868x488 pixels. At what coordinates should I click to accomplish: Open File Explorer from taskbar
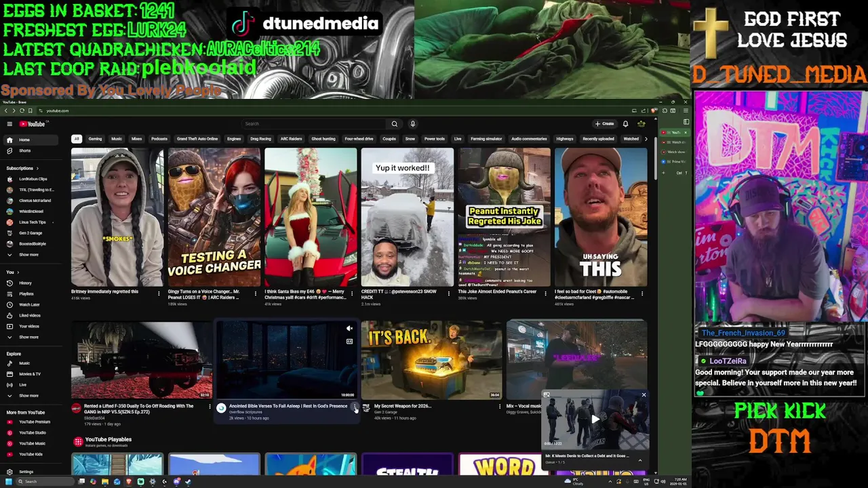coord(105,481)
